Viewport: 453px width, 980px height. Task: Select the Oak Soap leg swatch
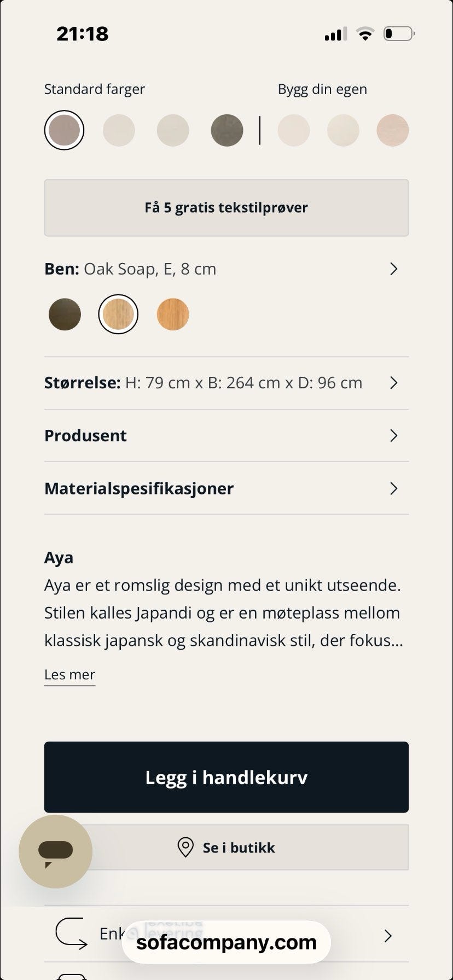pyautogui.click(x=118, y=314)
